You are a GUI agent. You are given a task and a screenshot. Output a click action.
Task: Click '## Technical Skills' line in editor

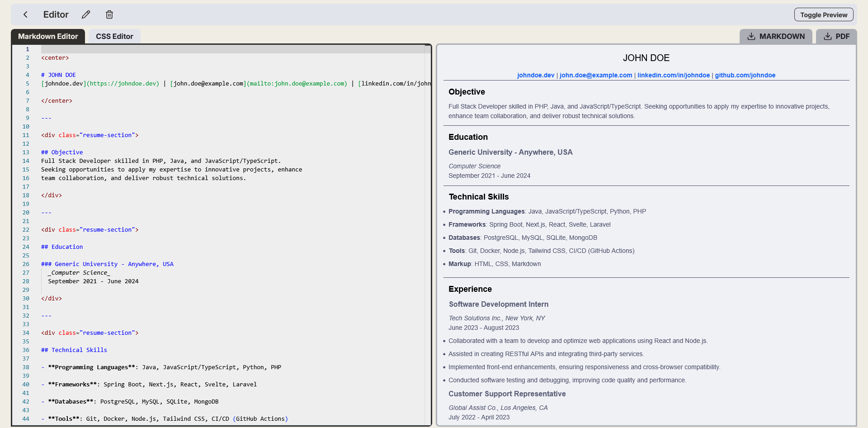pyautogui.click(x=74, y=350)
